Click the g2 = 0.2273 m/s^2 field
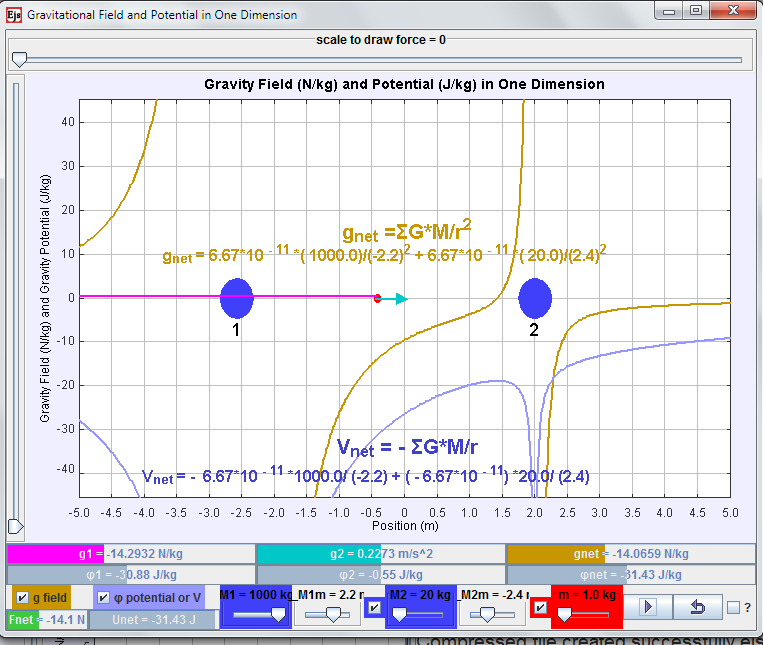 381,554
